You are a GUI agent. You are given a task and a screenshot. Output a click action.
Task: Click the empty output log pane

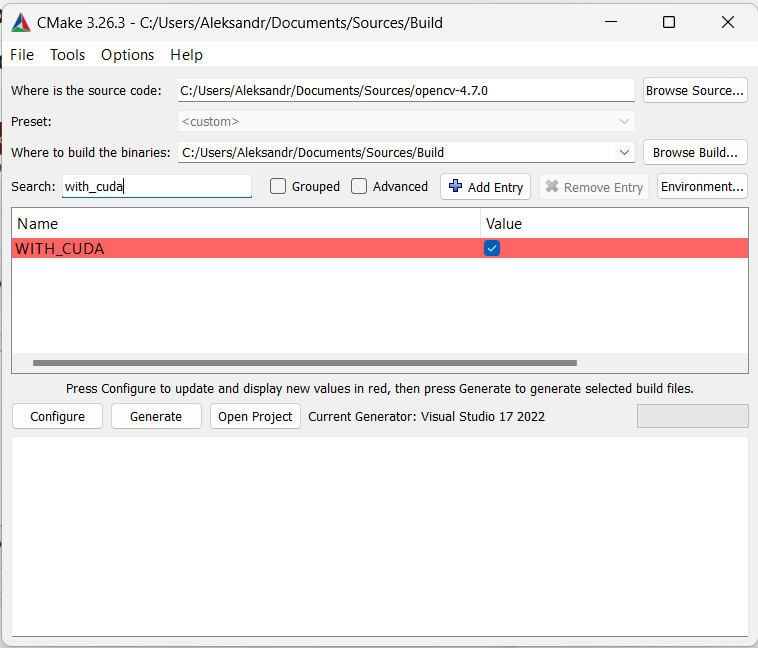(x=379, y=536)
